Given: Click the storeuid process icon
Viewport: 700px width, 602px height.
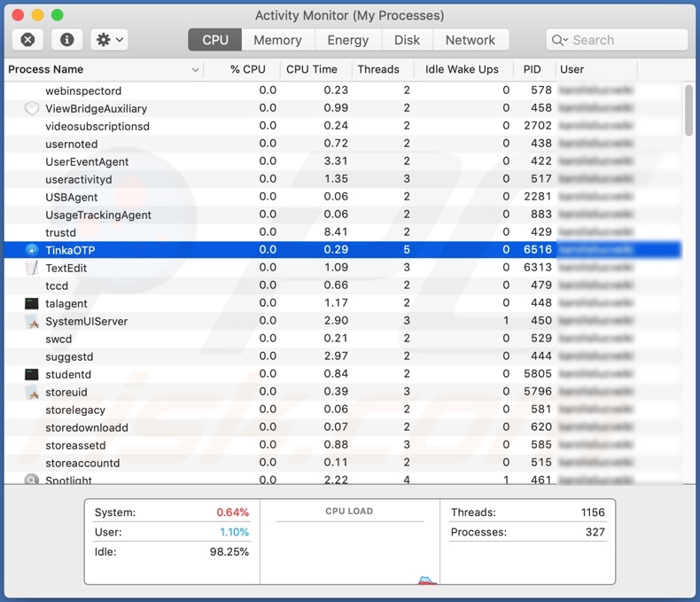Looking at the screenshot, I should tap(32, 392).
